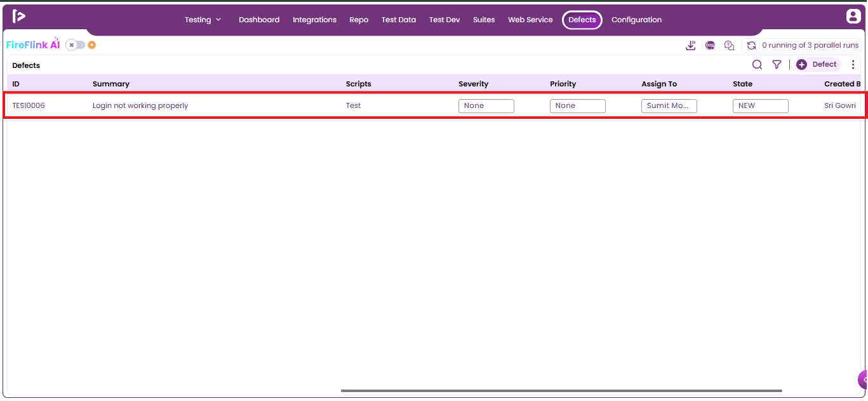868x401 pixels.
Task: Switch to the Web Service tab
Action: pyautogui.click(x=530, y=20)
